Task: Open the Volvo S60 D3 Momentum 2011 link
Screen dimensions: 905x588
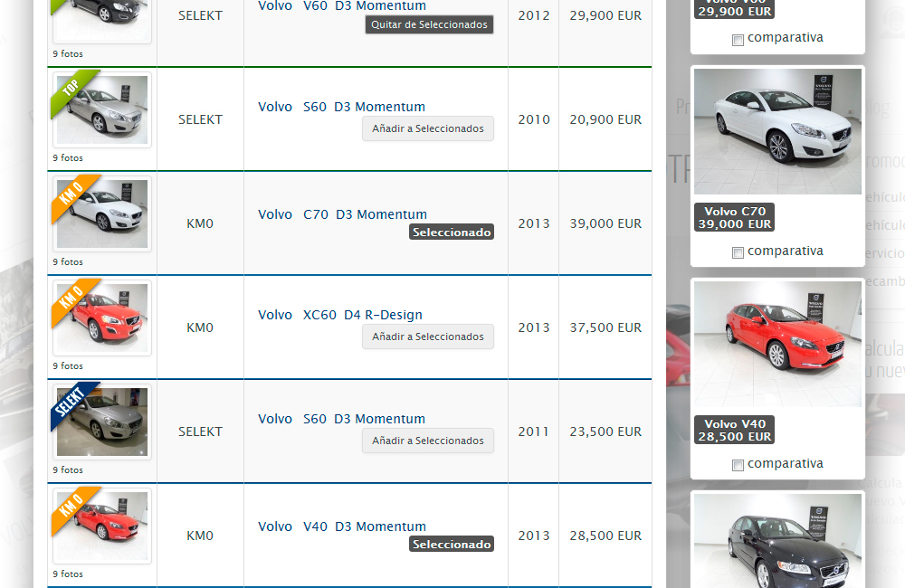Action: click(342, 418)
